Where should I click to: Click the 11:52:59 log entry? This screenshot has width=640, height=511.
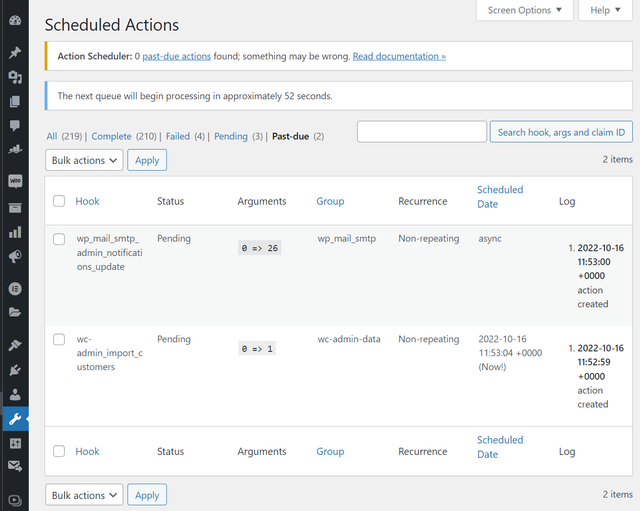pyautogui.click(x=596, y=376)
